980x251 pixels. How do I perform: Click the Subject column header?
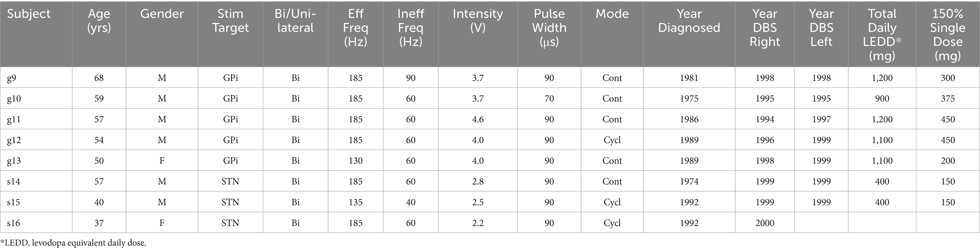29,14
